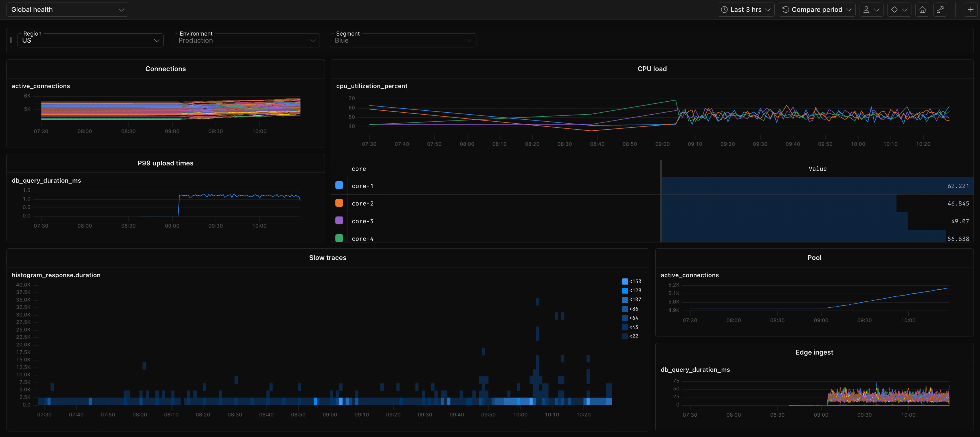The width and height of the screenshot is (980, 437).
Task: Click the <150 histogram legend swatch
Action: (x=625, y=281)
